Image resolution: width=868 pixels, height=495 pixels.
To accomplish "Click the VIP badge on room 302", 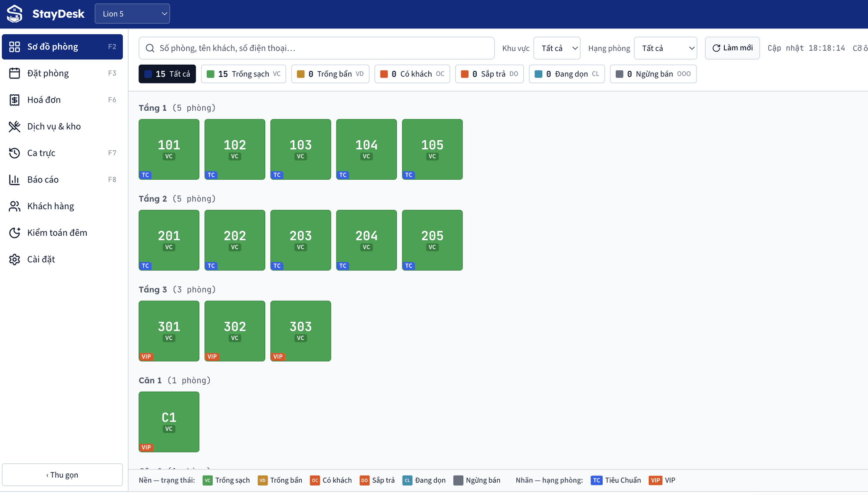I will point(212,356).
